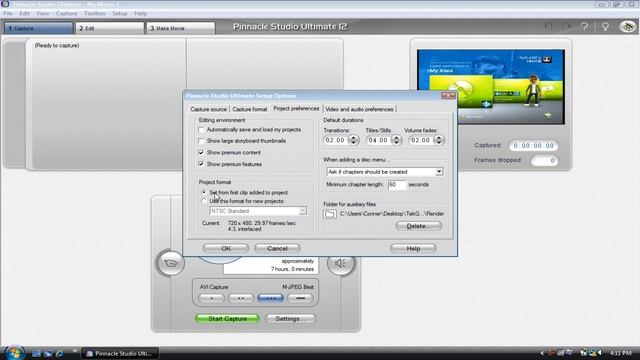Click the camcorder round button

[171, 263]
